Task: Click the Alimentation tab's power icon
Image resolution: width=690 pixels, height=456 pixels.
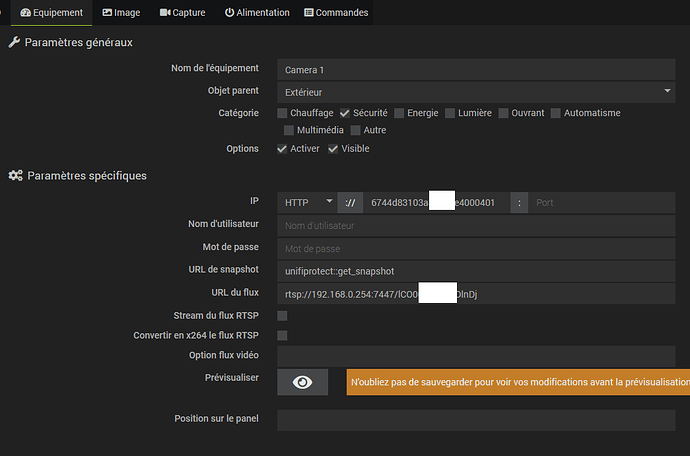Action: coord(229,12)
